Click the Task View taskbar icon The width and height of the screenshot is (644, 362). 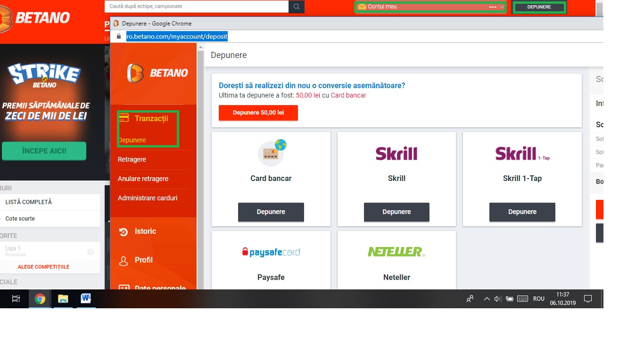click(x=16, y=299)
